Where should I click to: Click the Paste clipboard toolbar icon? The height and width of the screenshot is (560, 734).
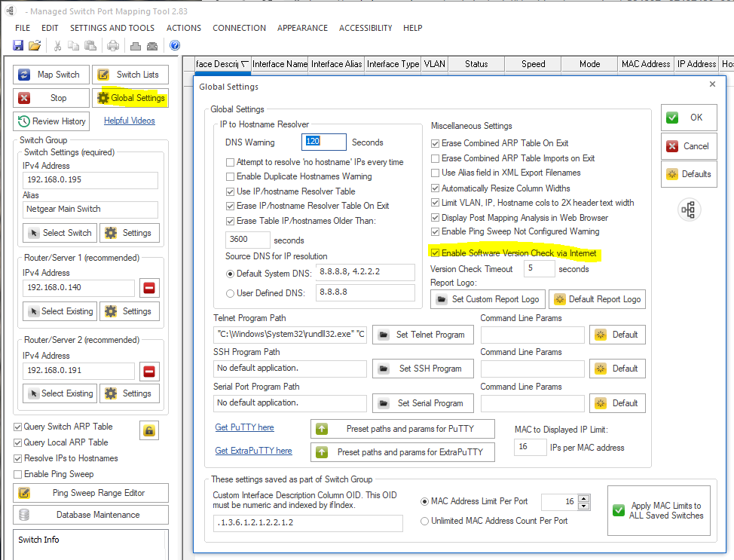(90, 45)
